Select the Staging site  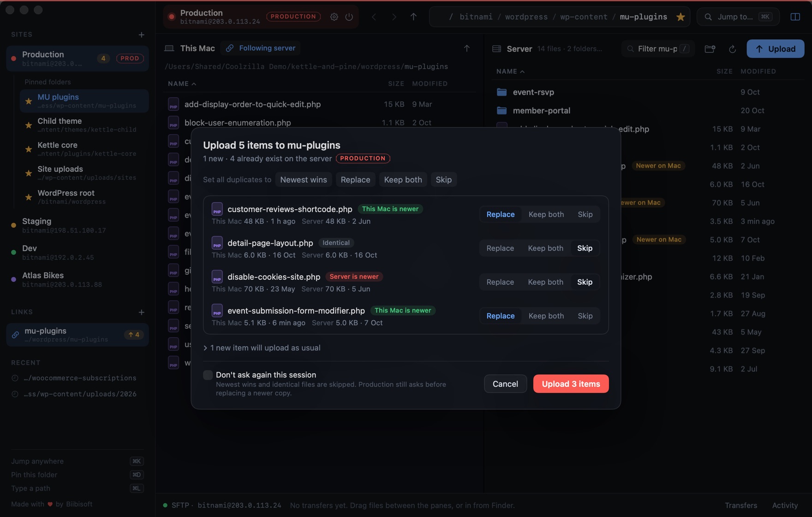coord(78,225)
